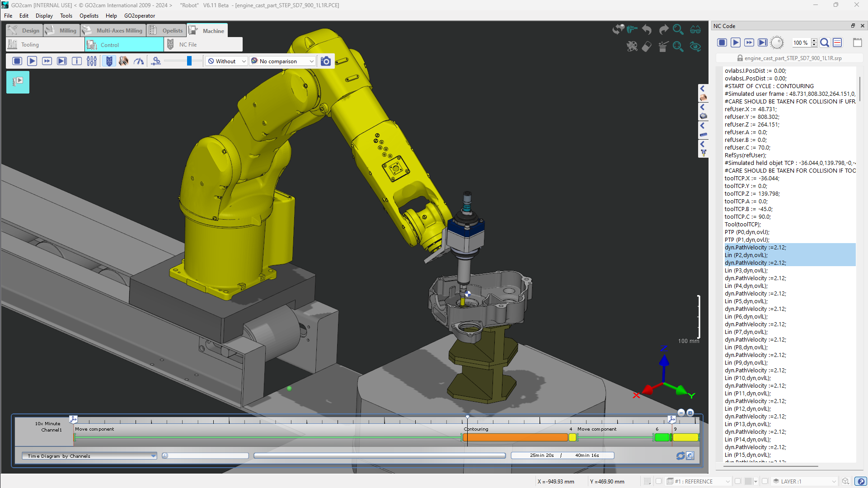Play the machine simulation in Control toolbar

(x=32, y=61)
